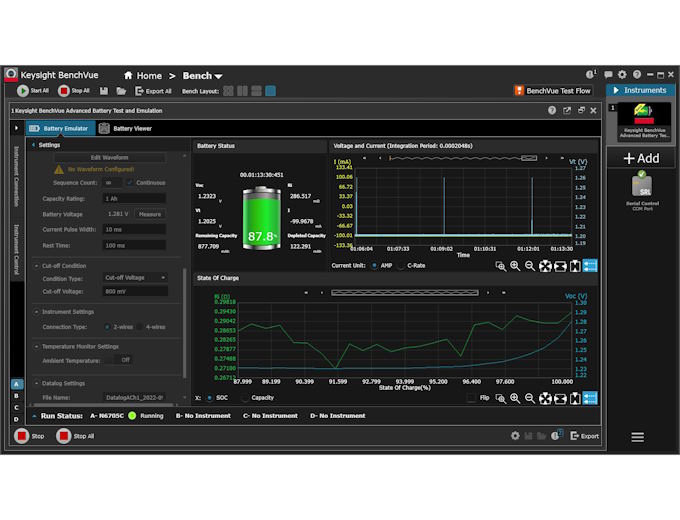This screenshot has width=680, height=520.
Task: Click zoom-to-region icon in Voltage and Current chart
Action: click(500, 266)
